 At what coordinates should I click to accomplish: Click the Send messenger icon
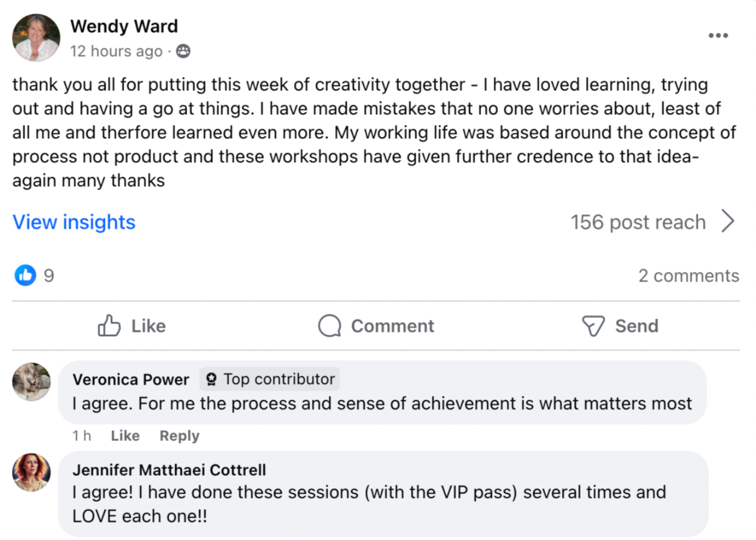pos(593,326)
